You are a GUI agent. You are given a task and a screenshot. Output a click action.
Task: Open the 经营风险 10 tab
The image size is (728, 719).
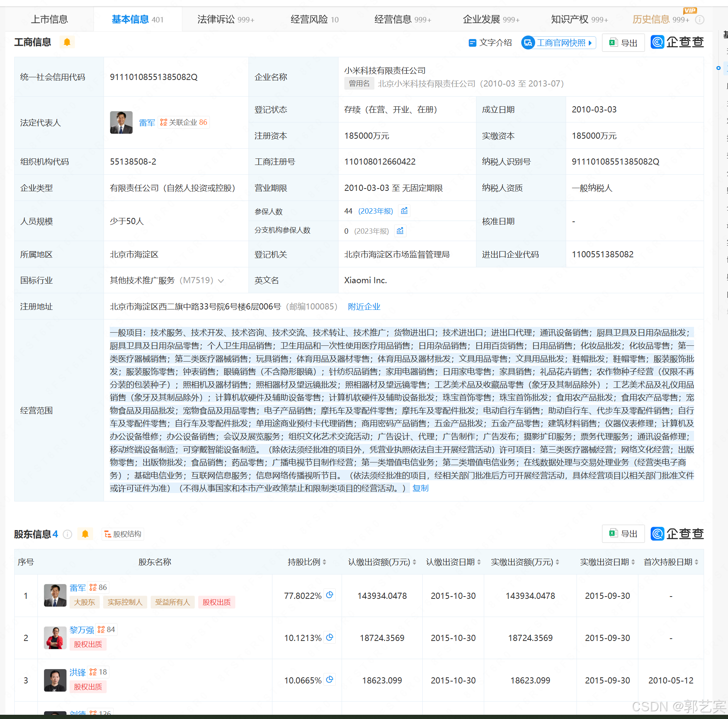315,19
